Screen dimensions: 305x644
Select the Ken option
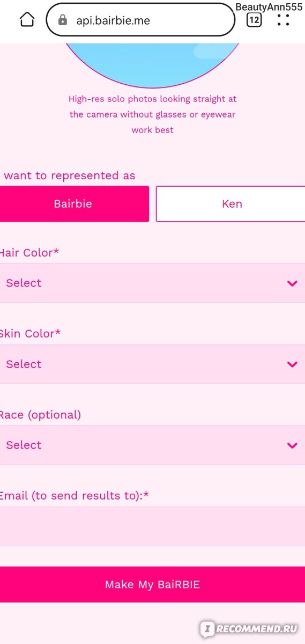pyautogui.click(x=231, y=204)
